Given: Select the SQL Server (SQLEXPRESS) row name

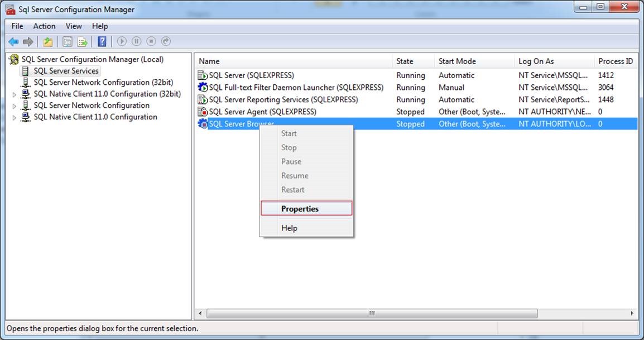Looking at the screenshot, I should pos(251,75).
